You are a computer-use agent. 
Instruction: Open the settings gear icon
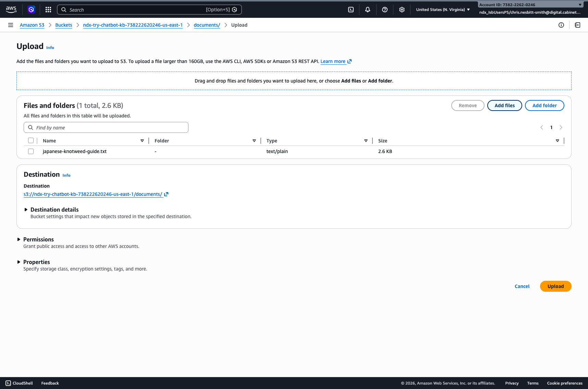pos(402,9)
